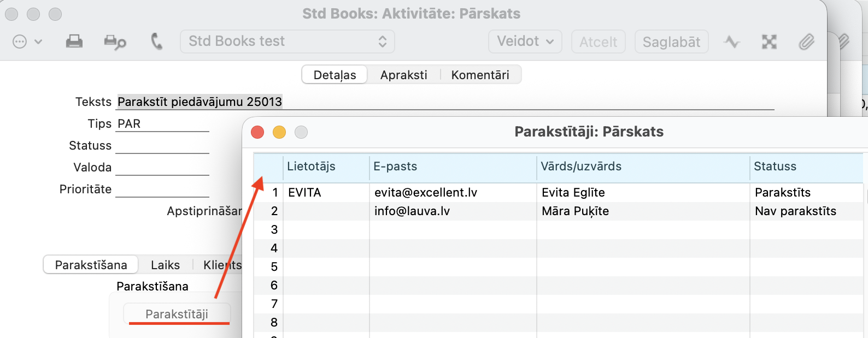Open attachments with the paperclip icon

click(x=806, y=41)
